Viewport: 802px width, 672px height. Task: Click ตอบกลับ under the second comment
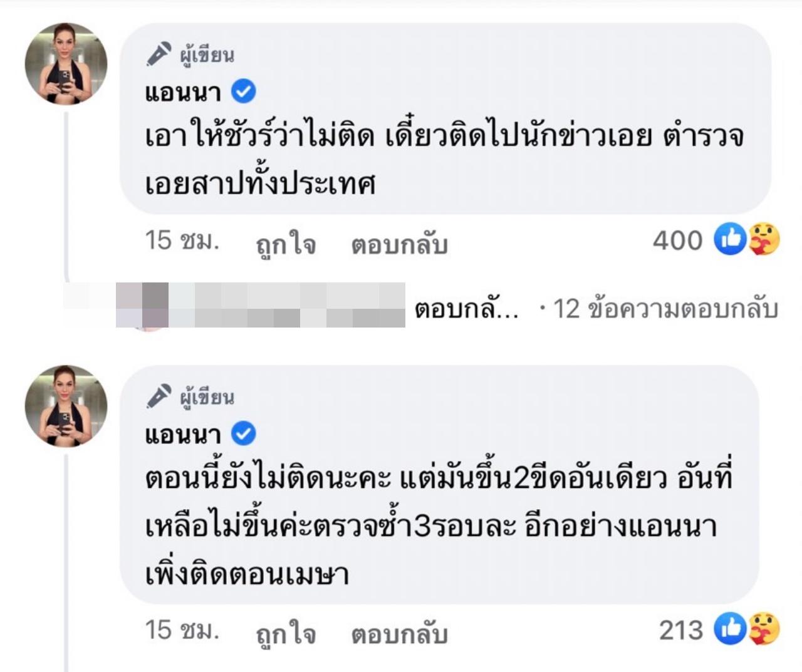click(x=399, y=634)
